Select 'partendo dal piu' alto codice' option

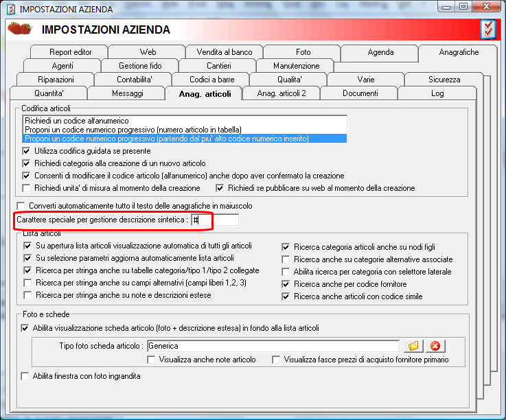185,139
